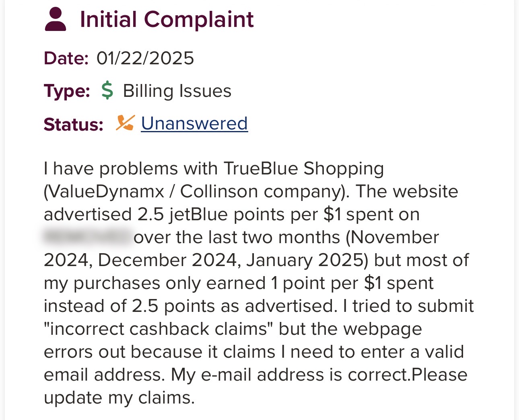The height and width of the screenshot is (420, 519).
Task: Click the Status label
Action: (73, 124)
